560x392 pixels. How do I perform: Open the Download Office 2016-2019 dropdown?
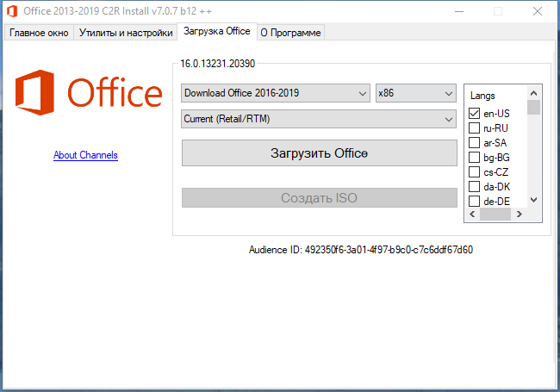[x=276, y=93]
